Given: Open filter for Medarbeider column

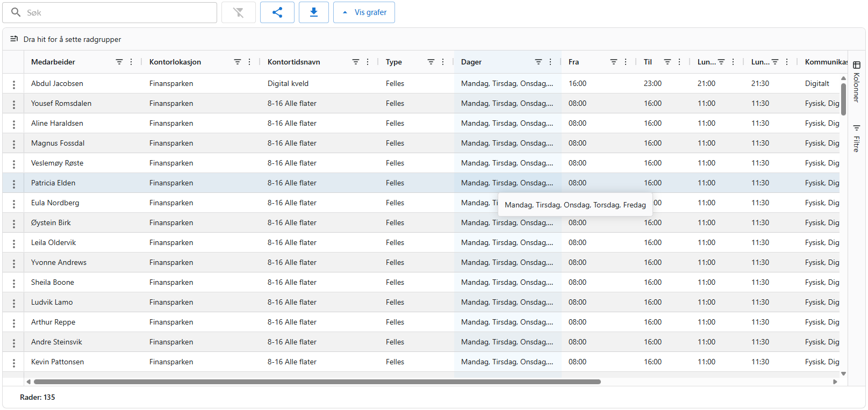Looking at the screenshot, I should coord(119,62).
